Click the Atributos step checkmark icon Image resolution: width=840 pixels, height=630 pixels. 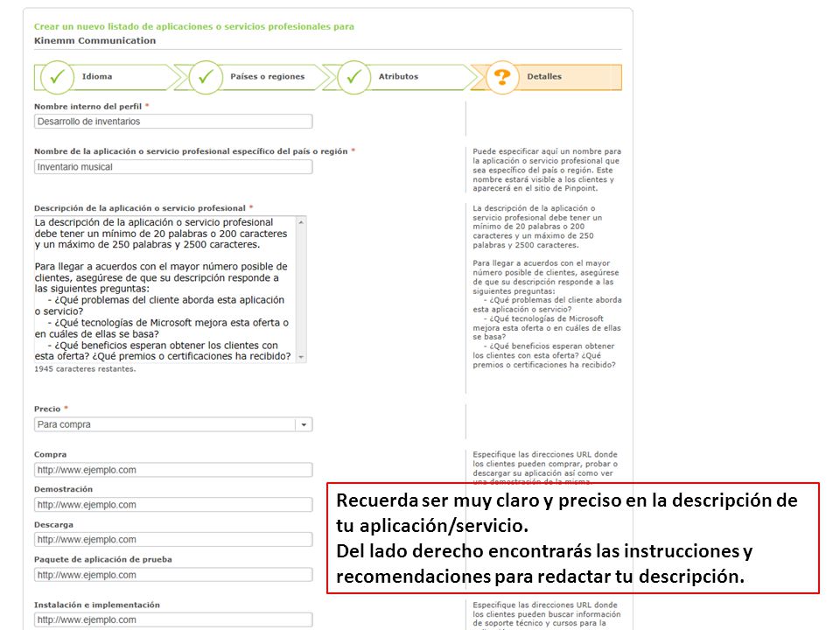coord(353,77)
